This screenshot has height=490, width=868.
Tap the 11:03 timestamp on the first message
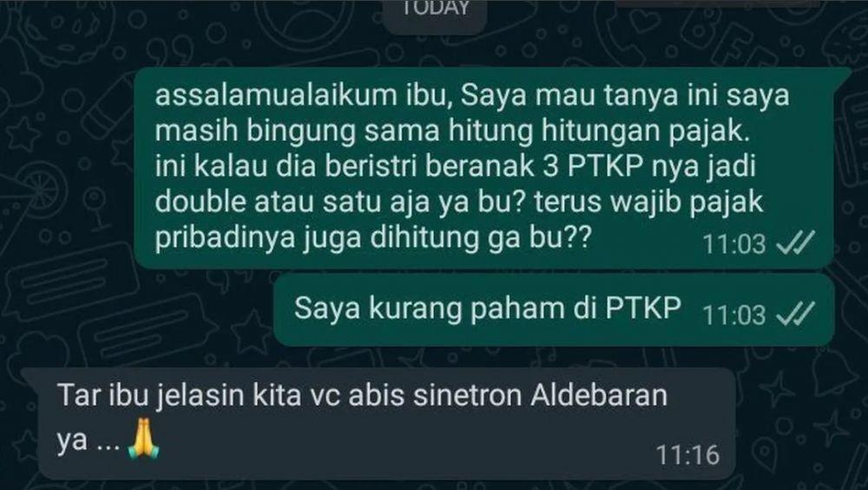pos(734,244)
